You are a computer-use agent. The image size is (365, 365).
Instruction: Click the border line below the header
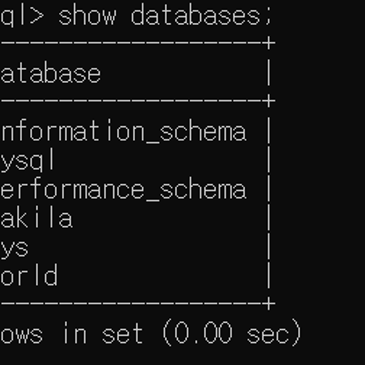coord(137,101)
